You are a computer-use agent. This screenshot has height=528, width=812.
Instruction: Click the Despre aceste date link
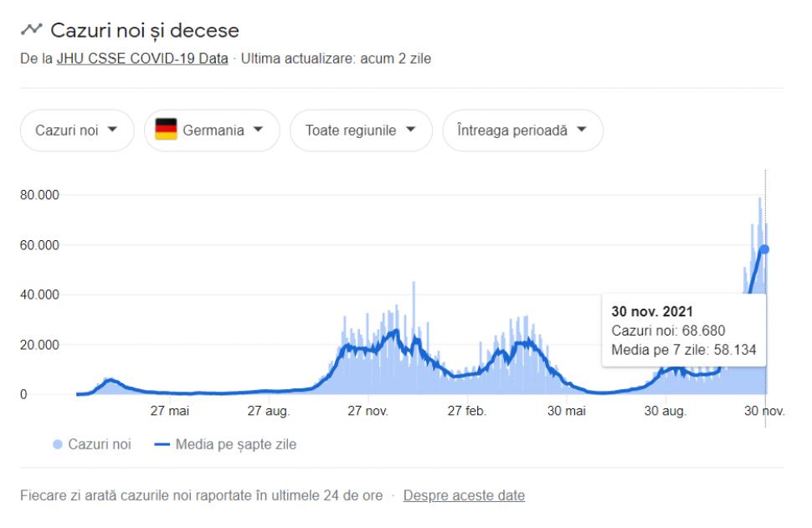tap(464, 495)
